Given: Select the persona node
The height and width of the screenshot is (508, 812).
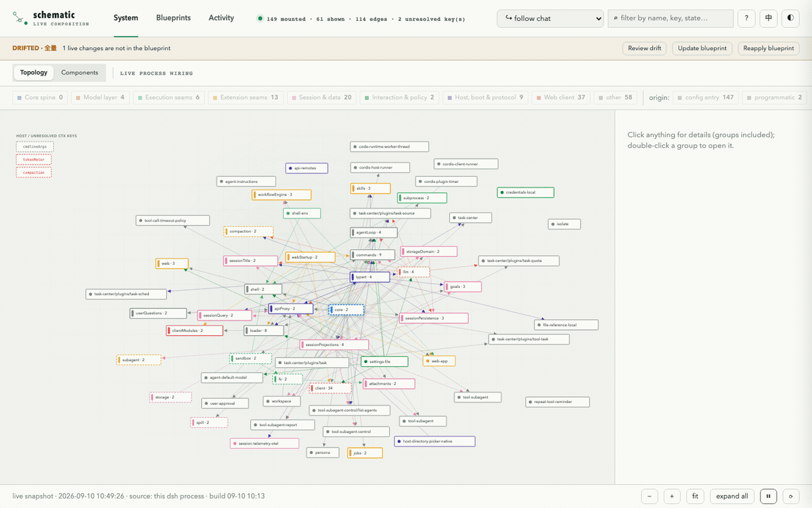Looking at the screenshot, I should point(322,452).
